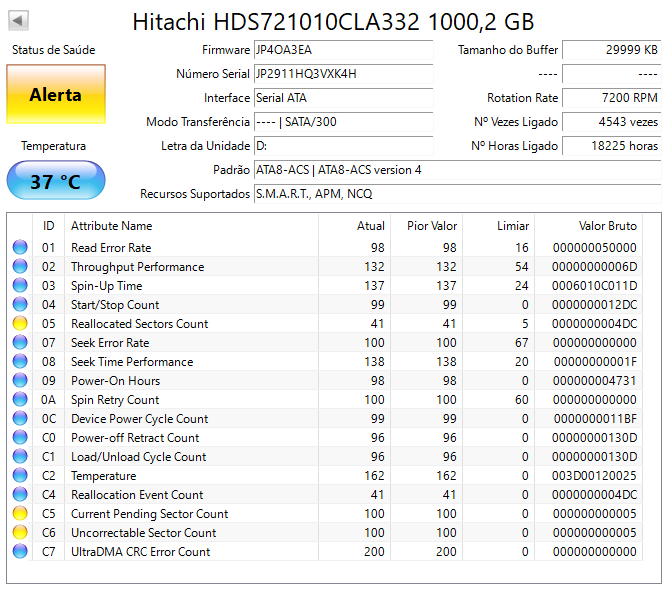Image resolution: width=668 pixels, height=590 pixels.
Task: Click yellow icon for Uncorrectable Sector Count
Action: (20, 532)
